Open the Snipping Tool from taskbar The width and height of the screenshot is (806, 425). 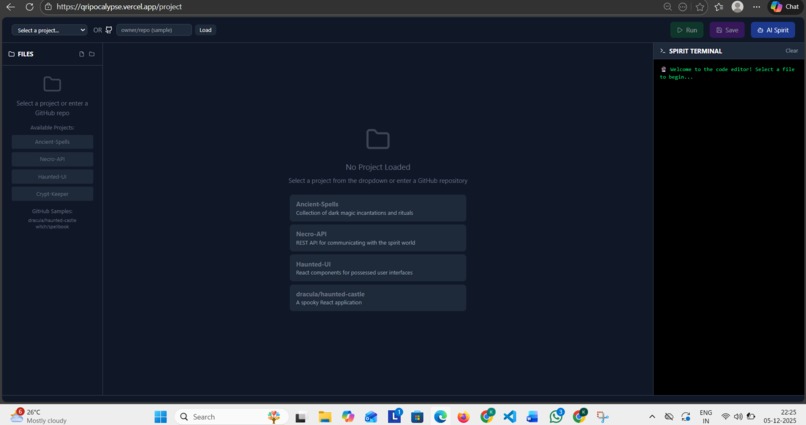pos(602,417)
